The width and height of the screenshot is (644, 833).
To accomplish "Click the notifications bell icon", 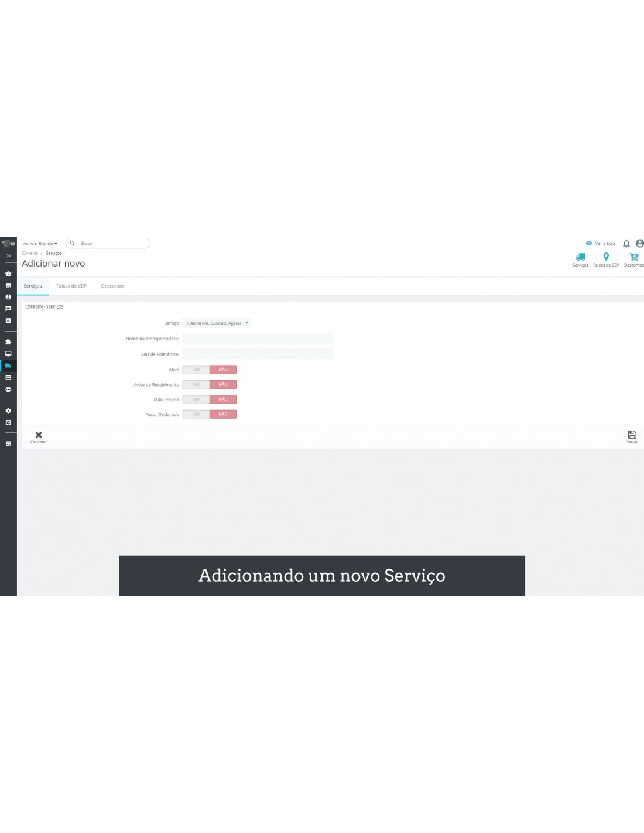I will coord(626,244).
